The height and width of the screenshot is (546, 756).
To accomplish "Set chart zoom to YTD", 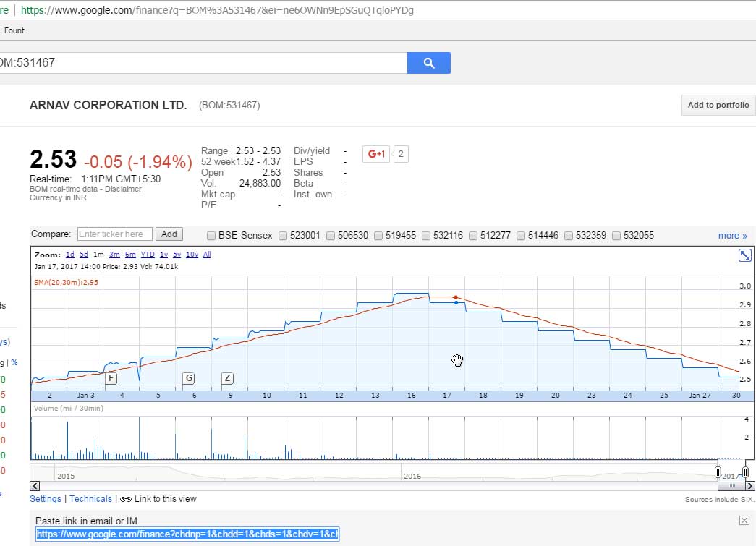I will pyautogui.click(x=148, y=255).
